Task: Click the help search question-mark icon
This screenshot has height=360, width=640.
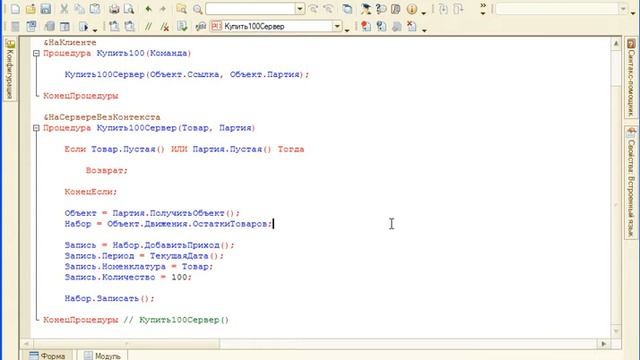Action: click(381, 9)
